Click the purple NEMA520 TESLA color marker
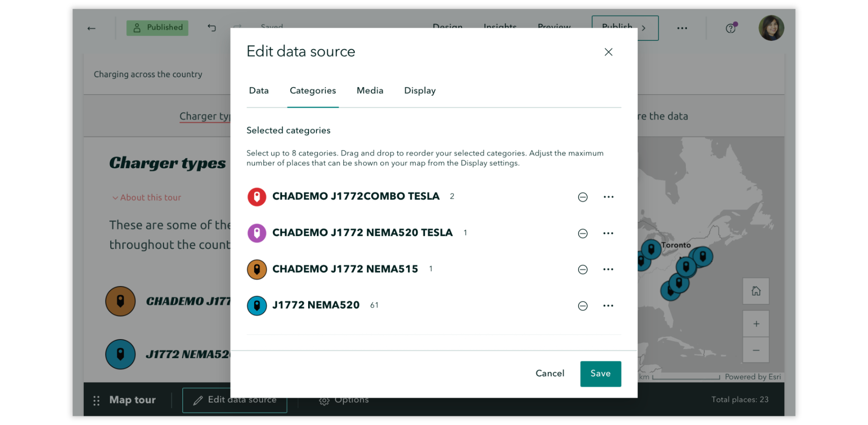Screen dimensions: 868x425 coord(256,233)
